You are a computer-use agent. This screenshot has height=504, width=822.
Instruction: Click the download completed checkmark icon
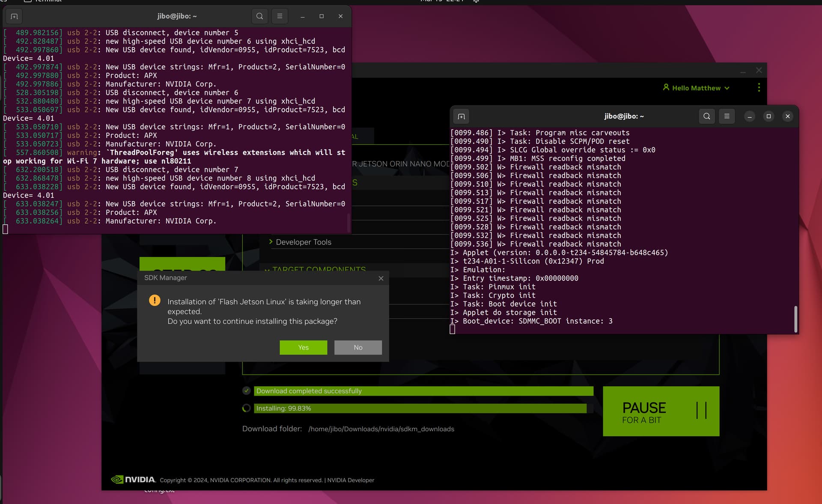tap(246, 391)
